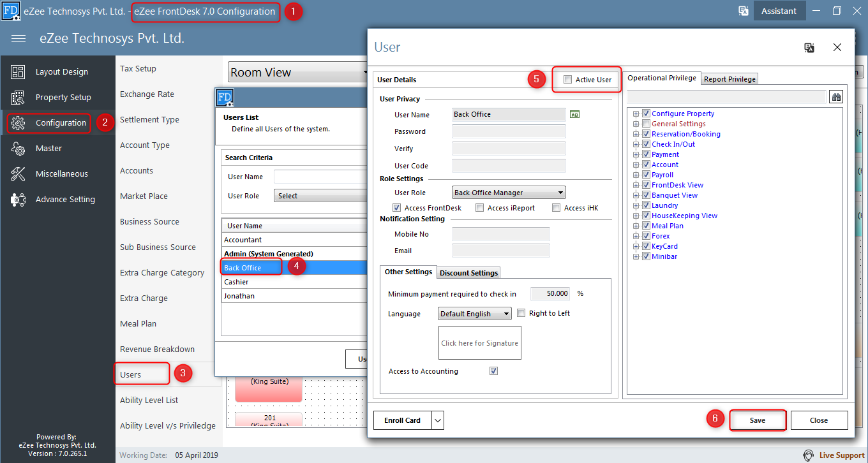
Task: Open Exchange Rate configuration item
Action: click(x=147, y=94)
